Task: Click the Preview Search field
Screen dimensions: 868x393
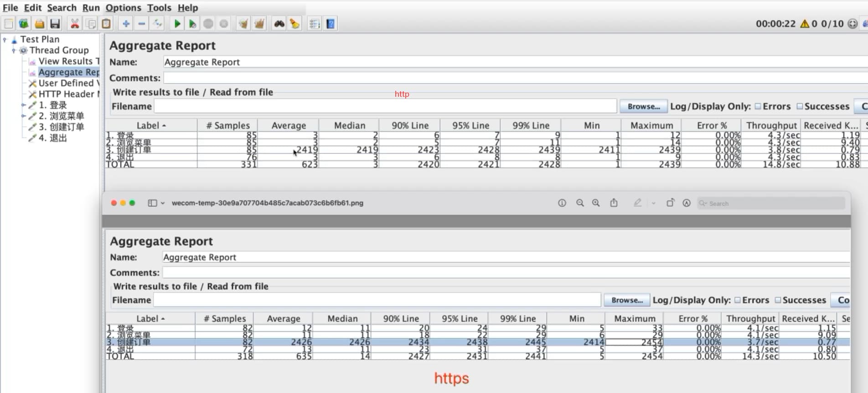Action: (771, 203)
